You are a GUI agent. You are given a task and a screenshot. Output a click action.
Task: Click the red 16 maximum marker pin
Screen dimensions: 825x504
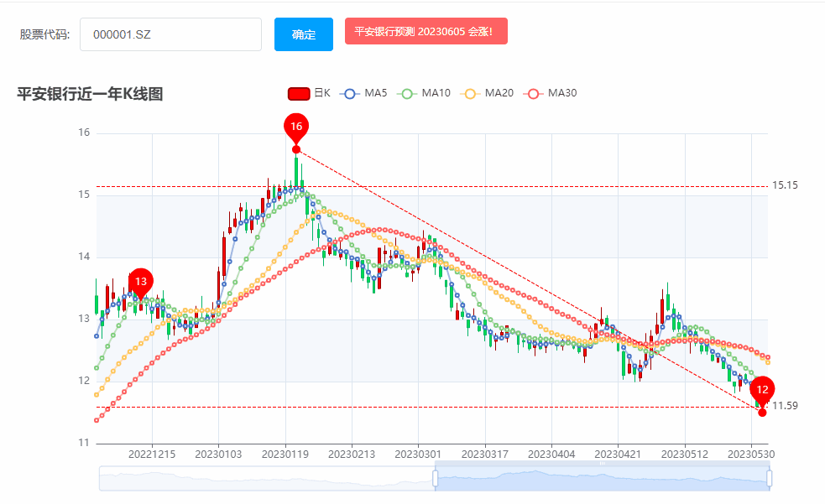tap(296, 127)
